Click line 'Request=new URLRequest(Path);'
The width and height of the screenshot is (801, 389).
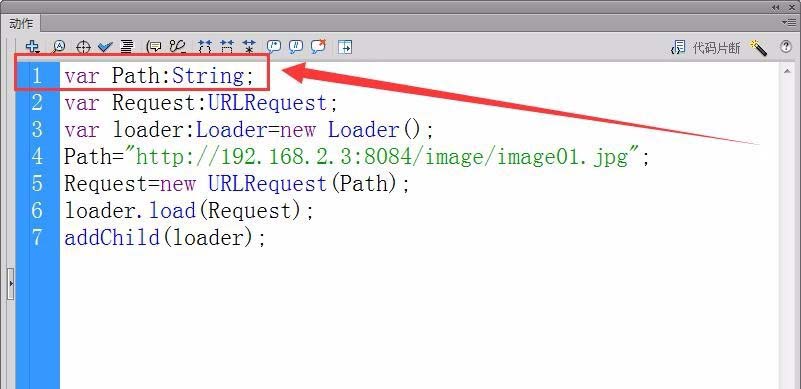pos(237,184)
